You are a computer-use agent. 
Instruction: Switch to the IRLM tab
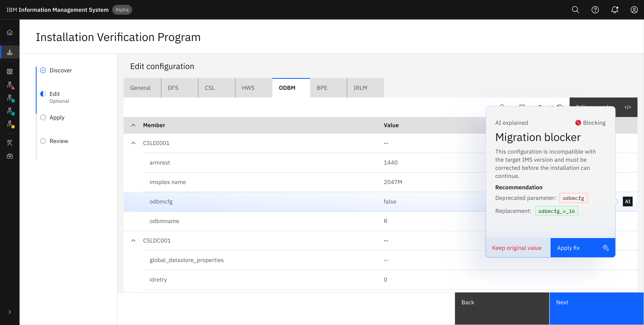[366, 88]
